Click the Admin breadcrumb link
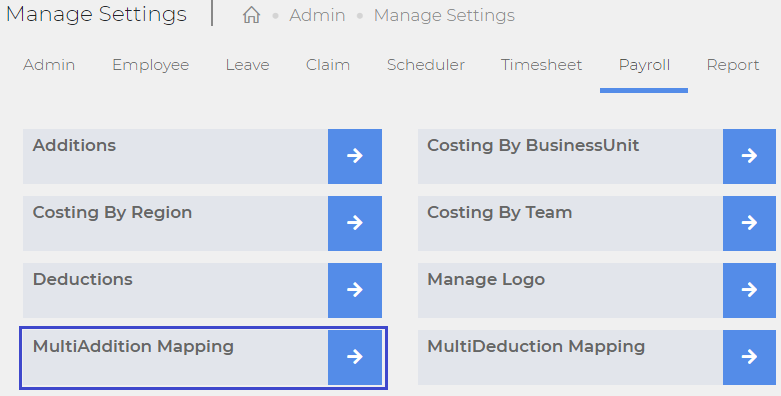Screen dimensions: 781x396 [x=317, y=15]
